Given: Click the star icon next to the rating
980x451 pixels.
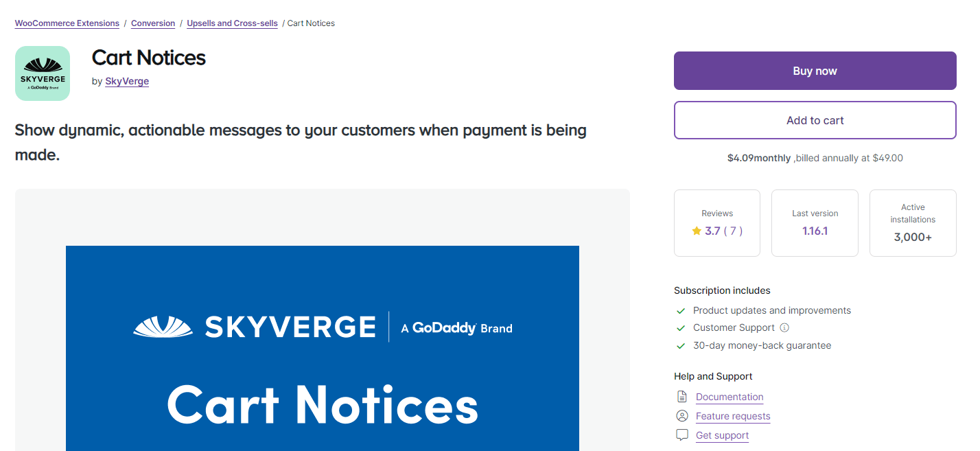Looking at the screenshot, I should (x=696, y=231).
